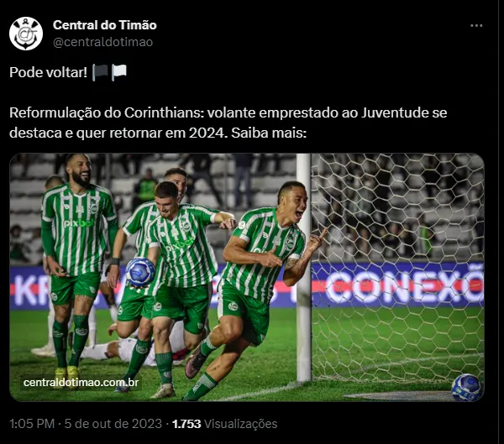Click the white flag emoji
This screenshot has height=444, width=504.
point(119,72)
